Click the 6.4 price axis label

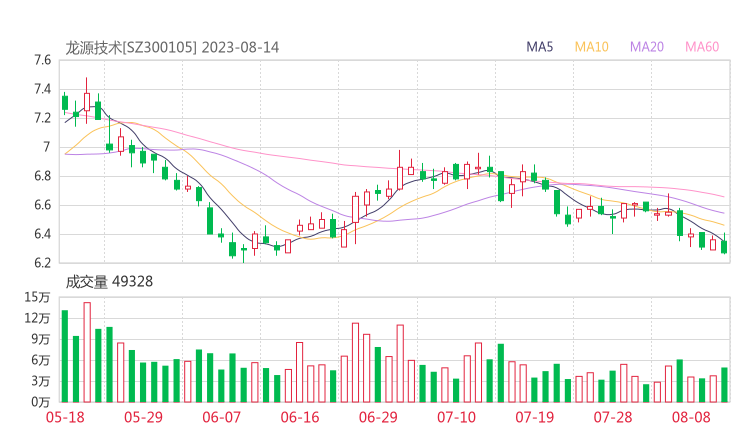(42, 234)
